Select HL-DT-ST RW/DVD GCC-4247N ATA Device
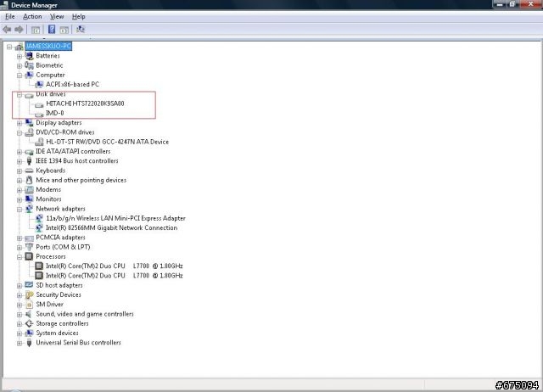The height and width of the screenshot is (392, 543). pyautogui.click(x=108, y=142)
